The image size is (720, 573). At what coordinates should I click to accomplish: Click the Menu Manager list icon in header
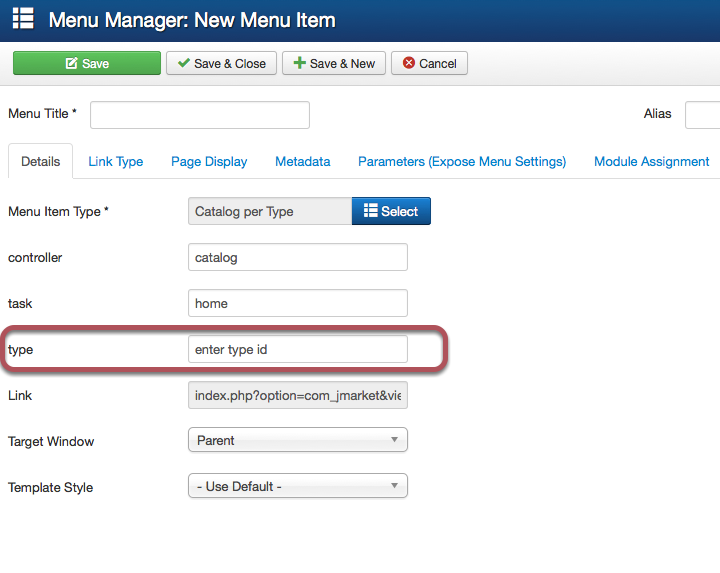click(23, 18)
